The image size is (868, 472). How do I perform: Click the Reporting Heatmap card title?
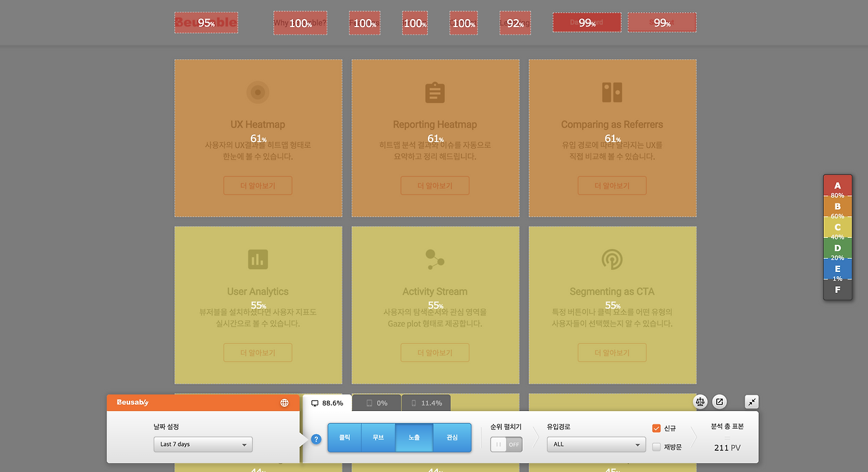[x=435, y=125]
